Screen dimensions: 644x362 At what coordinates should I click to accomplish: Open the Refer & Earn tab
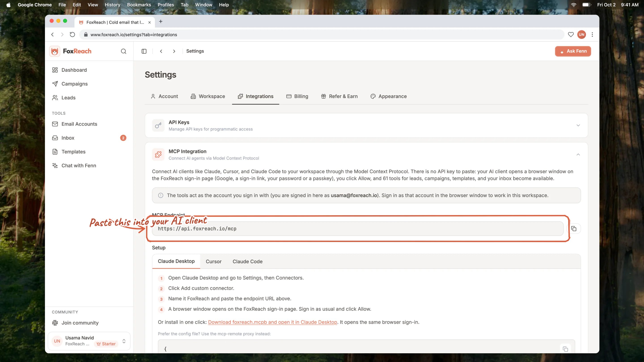(339, 97)
